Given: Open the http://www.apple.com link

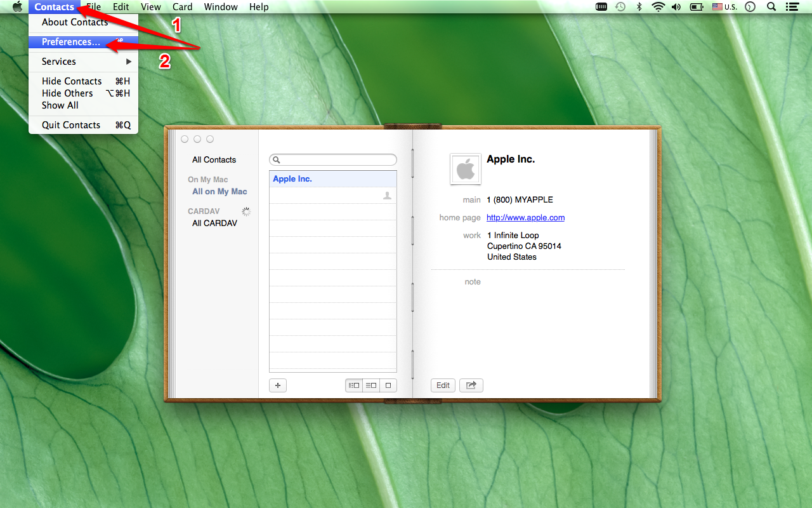Looking at the screenshot, I should pos(525,218).
